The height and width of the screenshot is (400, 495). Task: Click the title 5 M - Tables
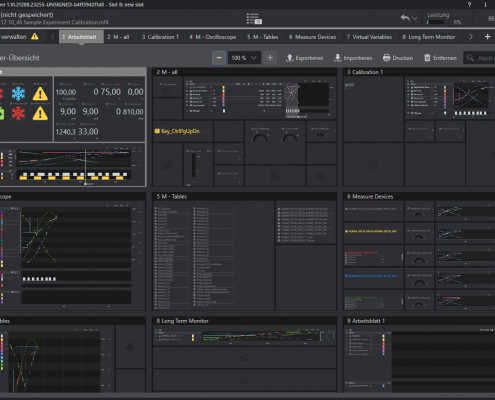(172, 197)
